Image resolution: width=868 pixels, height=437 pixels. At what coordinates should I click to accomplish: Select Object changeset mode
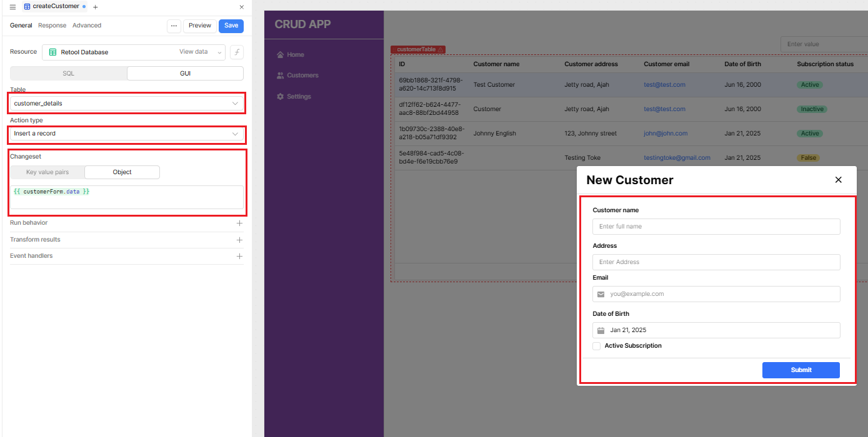(122, 172)
